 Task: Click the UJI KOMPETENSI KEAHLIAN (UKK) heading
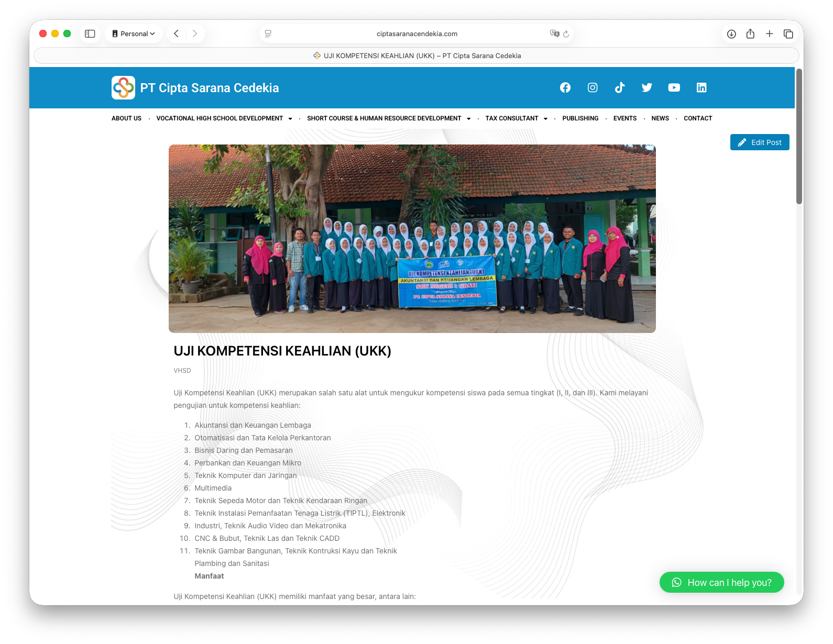282,351
